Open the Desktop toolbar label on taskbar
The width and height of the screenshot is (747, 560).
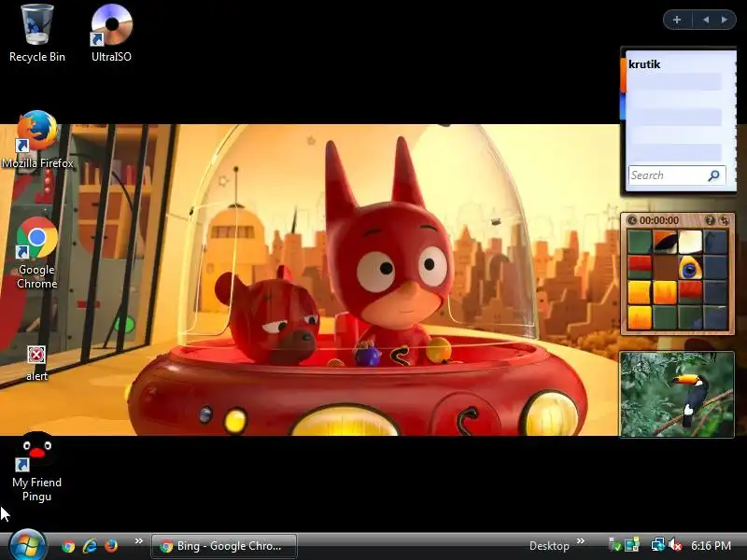tap(549, 546)
